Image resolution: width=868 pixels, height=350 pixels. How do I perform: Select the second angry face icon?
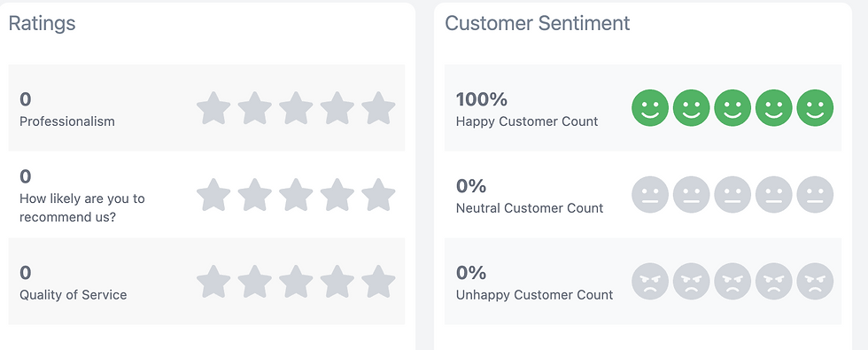pyautogui.click(x=692, y=282)
